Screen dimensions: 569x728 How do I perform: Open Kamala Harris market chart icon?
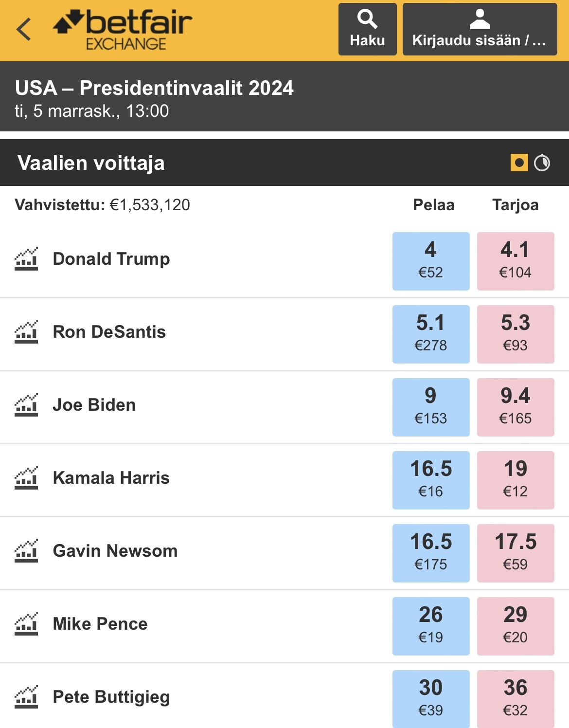click(26, 478)
